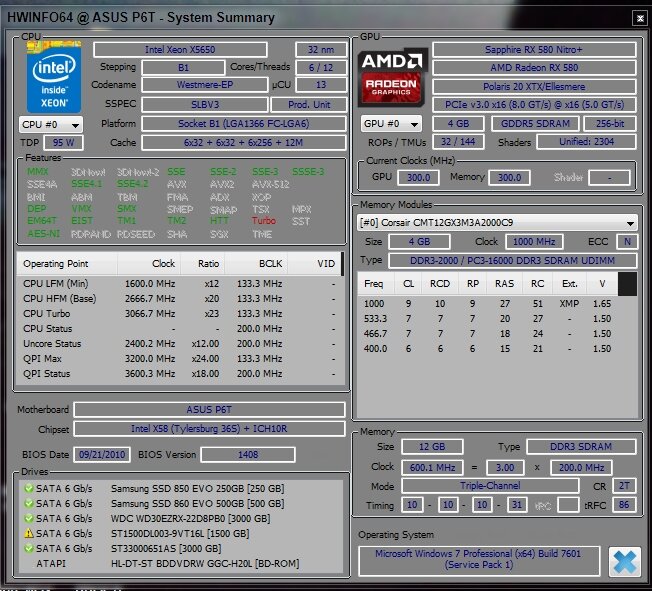The height and width of the screenshot is (591, 652).
Task: Close the System Summary window
Action: click(x=640, y=18)
